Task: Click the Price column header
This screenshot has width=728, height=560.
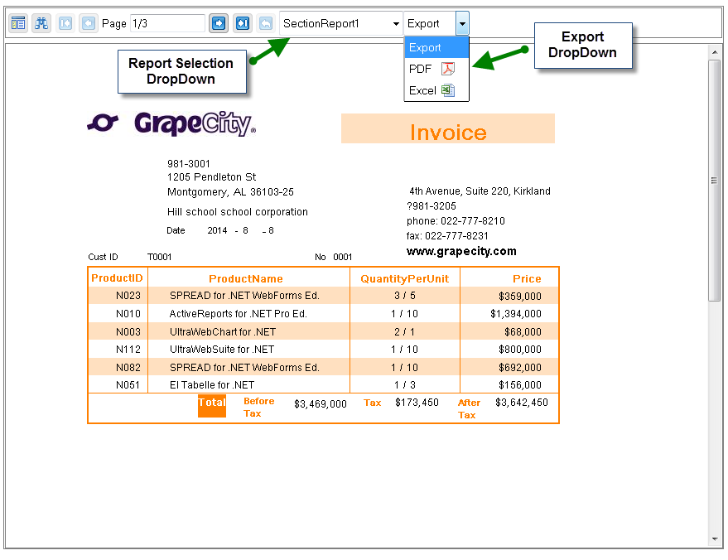Action: (527, 278)
